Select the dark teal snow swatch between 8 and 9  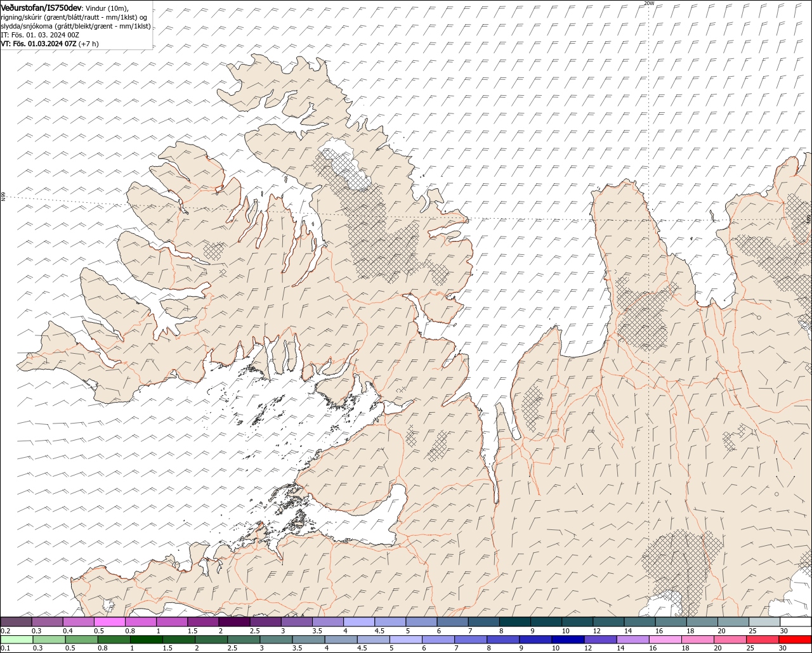[515, 621]
